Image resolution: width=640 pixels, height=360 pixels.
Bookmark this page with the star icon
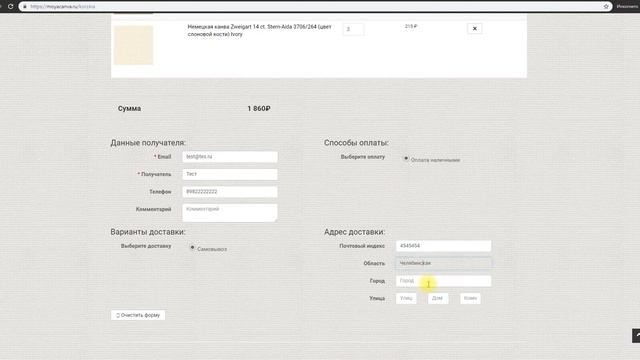[x=606, y=7]
